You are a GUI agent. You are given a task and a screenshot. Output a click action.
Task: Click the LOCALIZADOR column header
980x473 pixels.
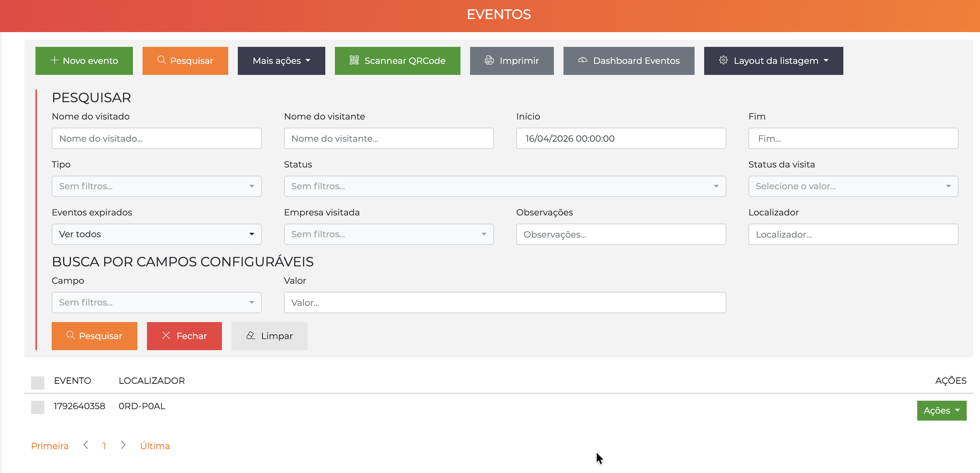152,381
